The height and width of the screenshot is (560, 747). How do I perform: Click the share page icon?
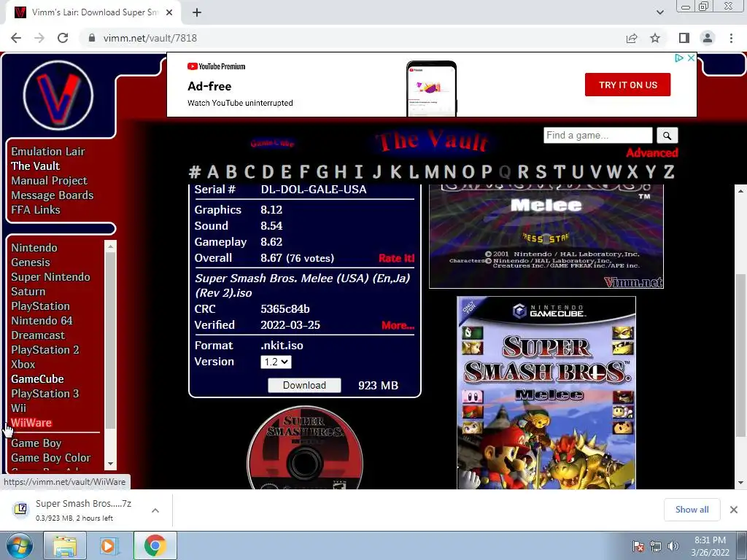coord(632,38)
